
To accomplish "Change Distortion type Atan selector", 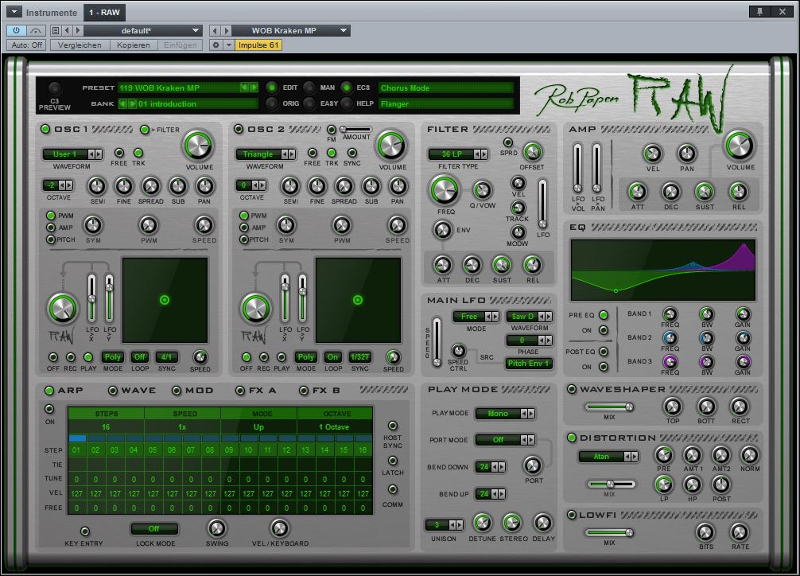I will click(608, 457).
